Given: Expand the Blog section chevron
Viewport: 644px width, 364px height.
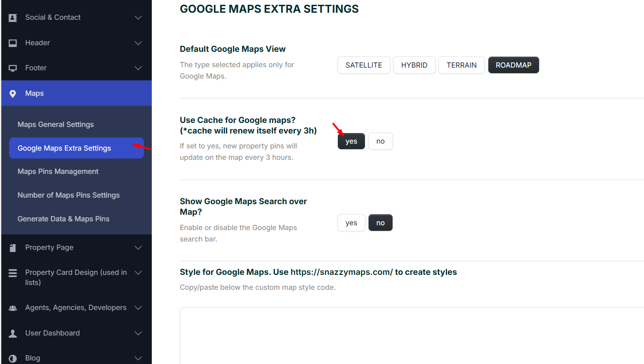Looking at the screenshot, I should coord(138,358).
